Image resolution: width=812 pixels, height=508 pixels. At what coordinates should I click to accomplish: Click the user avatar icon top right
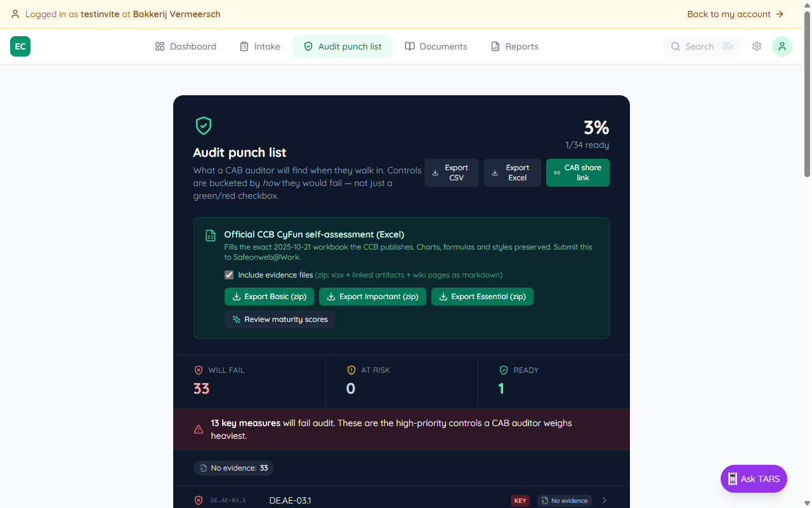pos(782,46)
